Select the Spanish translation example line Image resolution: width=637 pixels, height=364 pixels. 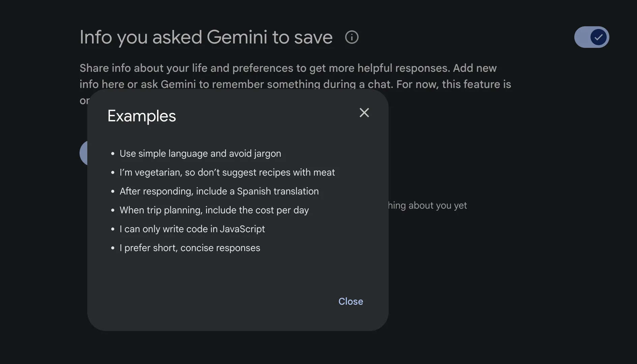click(219, 191)
